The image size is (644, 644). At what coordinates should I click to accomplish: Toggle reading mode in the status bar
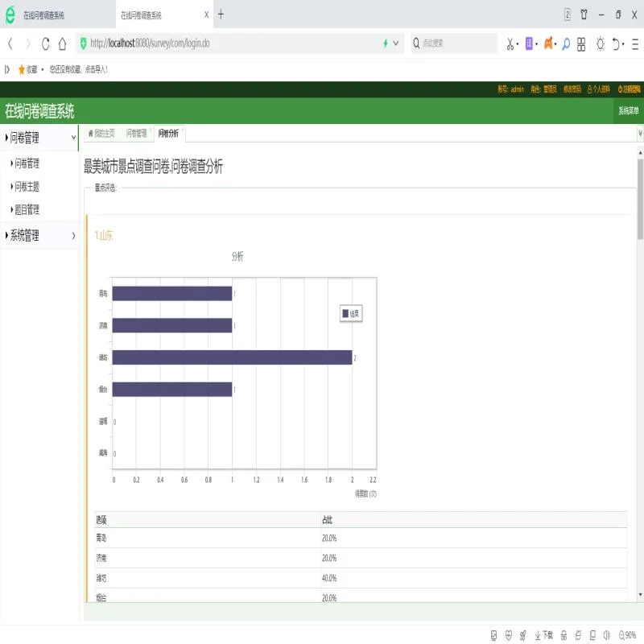493,635
